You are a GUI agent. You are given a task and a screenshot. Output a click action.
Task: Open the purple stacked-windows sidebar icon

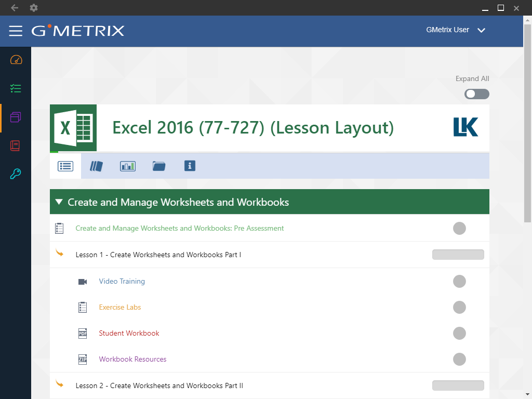click(16, 117)
